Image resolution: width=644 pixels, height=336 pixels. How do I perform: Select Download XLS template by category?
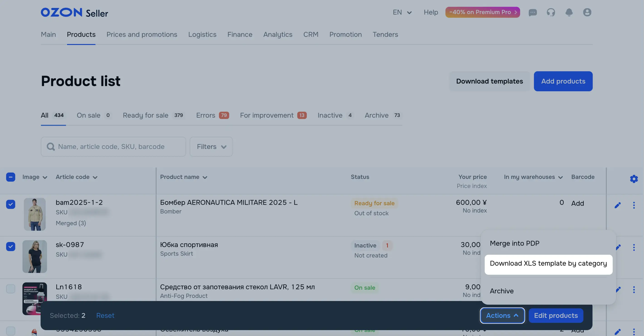pyautogui.click(x=548, y=263)
